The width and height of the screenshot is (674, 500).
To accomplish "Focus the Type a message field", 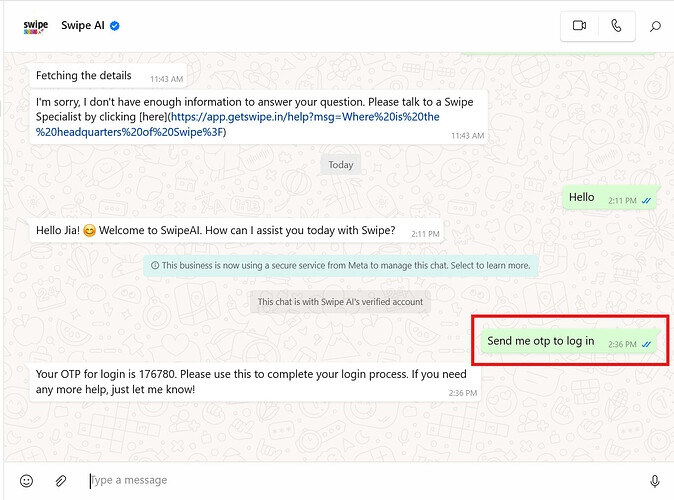I will [x=363, y=480].
